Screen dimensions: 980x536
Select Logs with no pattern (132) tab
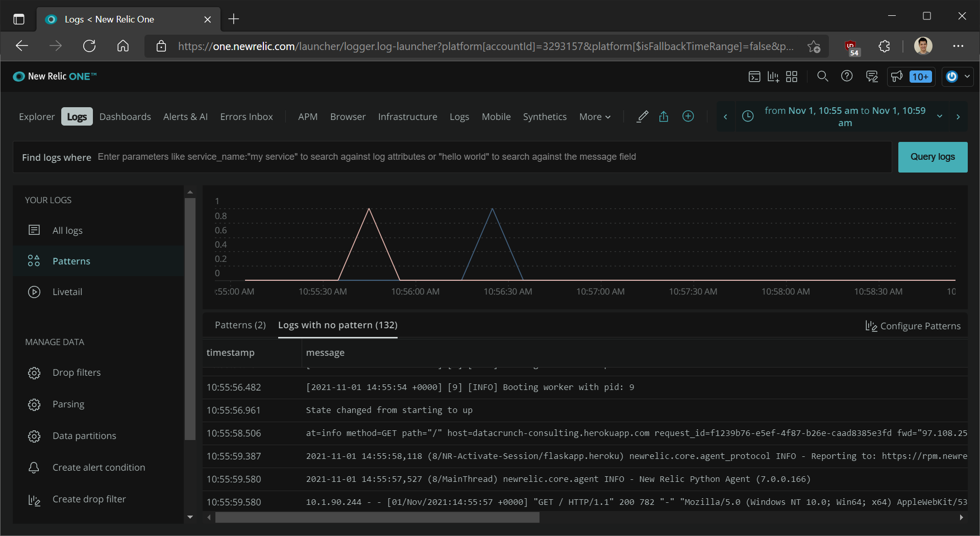coord(338,325)
